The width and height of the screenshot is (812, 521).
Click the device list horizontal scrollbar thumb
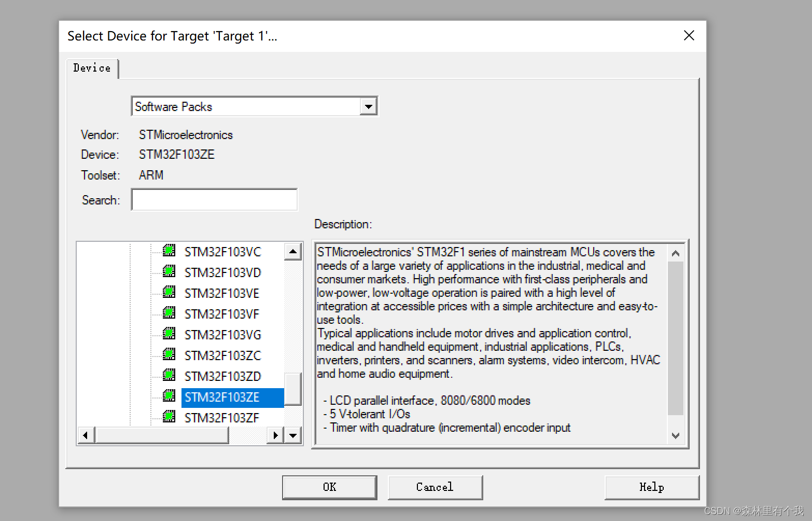pos(162,435)
